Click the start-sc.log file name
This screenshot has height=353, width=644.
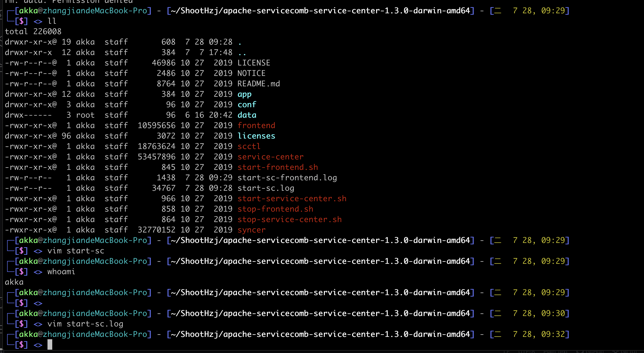tap(265, 188)
